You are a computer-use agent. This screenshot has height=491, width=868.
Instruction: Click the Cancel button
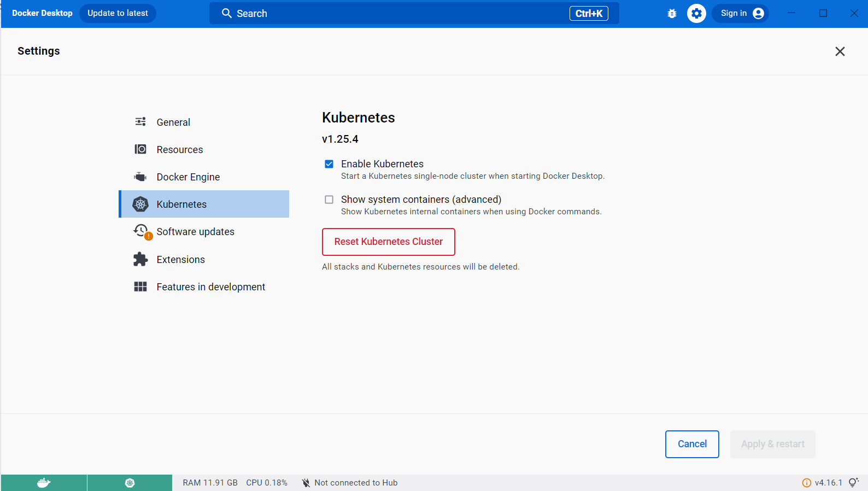tap(692, 444)
